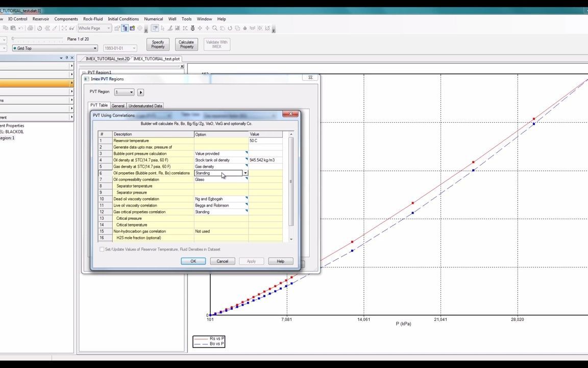Click the print icon in the toolbar
588x368 pixels.
coord(31,28)
